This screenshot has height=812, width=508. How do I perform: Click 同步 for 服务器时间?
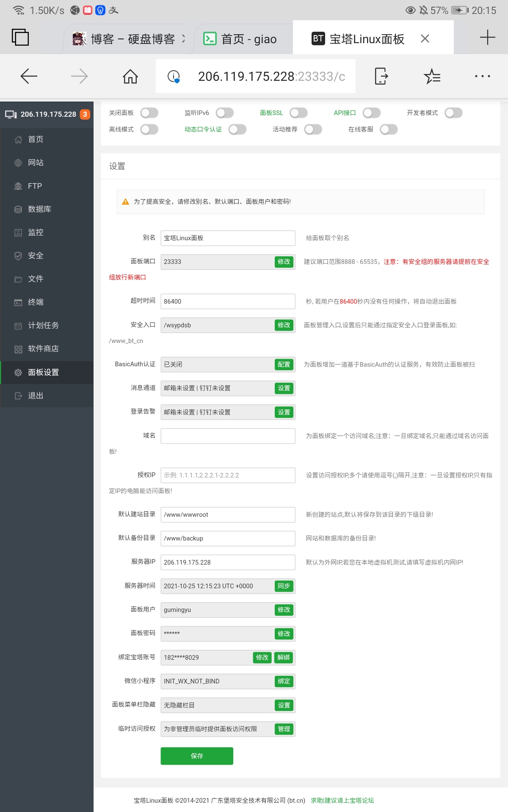pos(284,586)
